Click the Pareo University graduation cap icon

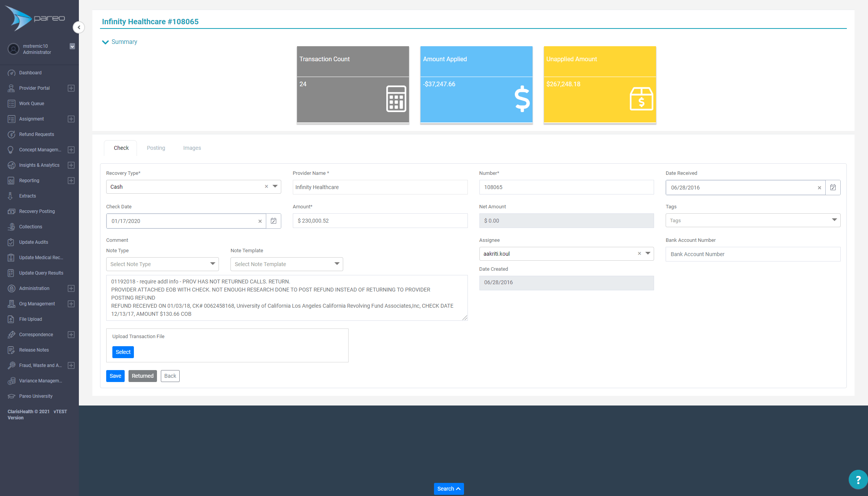[12, 396]
